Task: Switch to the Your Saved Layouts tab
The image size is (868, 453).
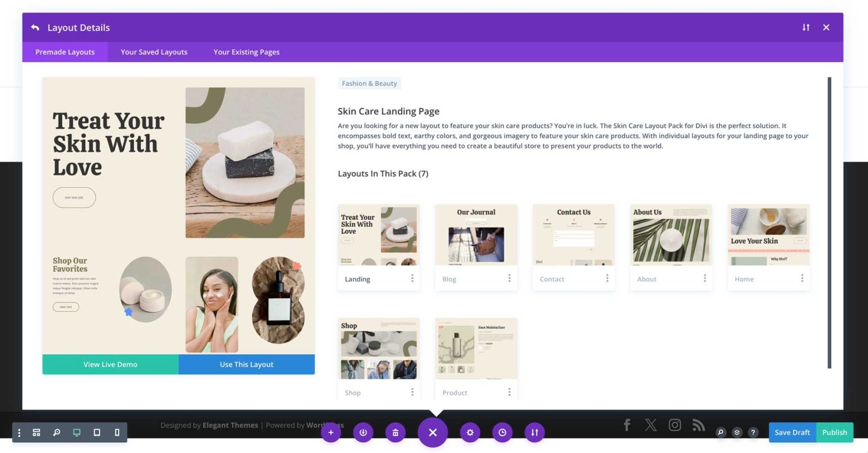Action: tap(154, 51)
